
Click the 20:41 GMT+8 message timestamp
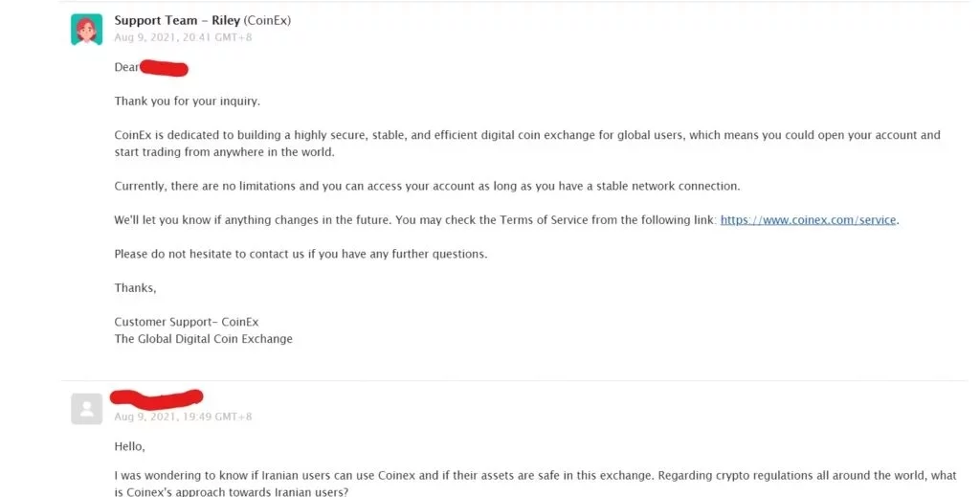(183, 37)
